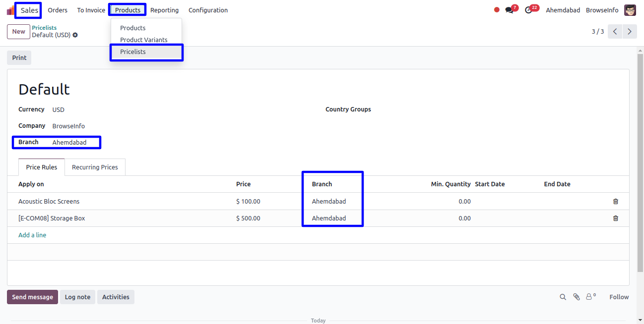The width and height of the screenshot is (644, 324).
Task: Click the Branch field value Ahemdabad
Action: click(x=69, y=143)
